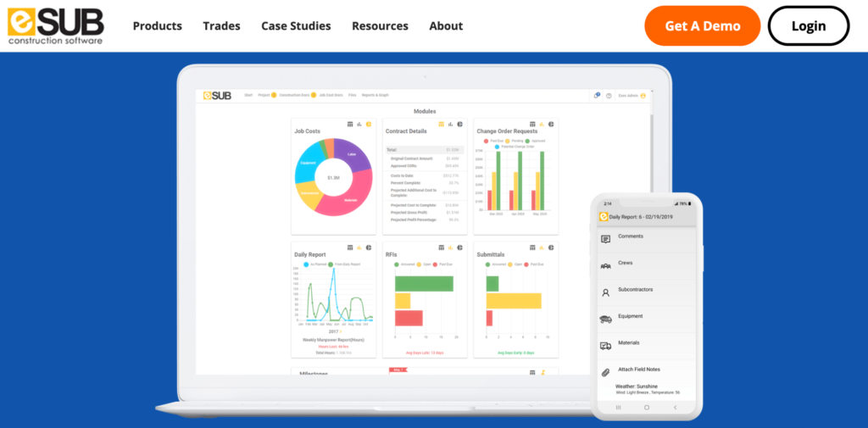Switch Daily Report card to bar chart view
The width and height of the screenshot is (868, 428).
coord(359,247)
